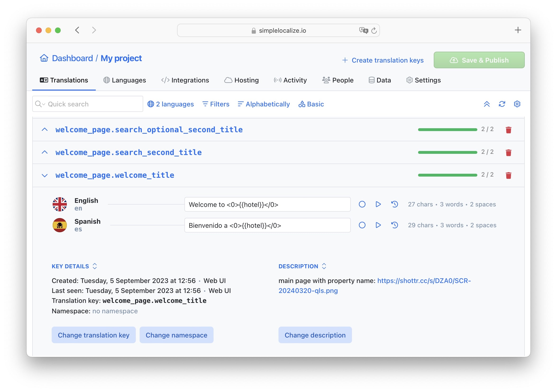557x392 pixels.
Task: Click the simplelocalize.io address bar
Action: click(x=278, y=30)
